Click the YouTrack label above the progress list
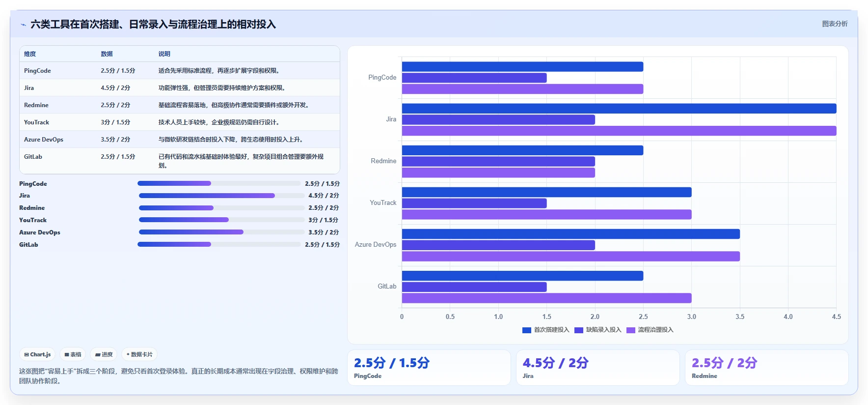 coord(33,220)
